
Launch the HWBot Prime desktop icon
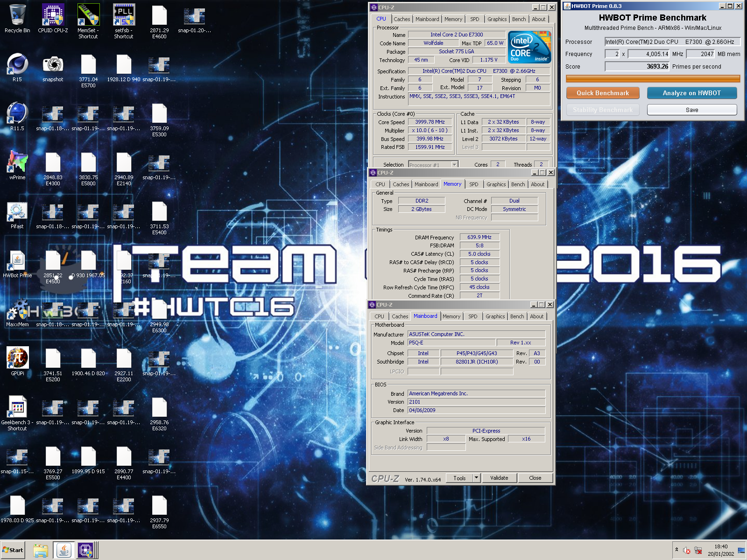(17, 264)
